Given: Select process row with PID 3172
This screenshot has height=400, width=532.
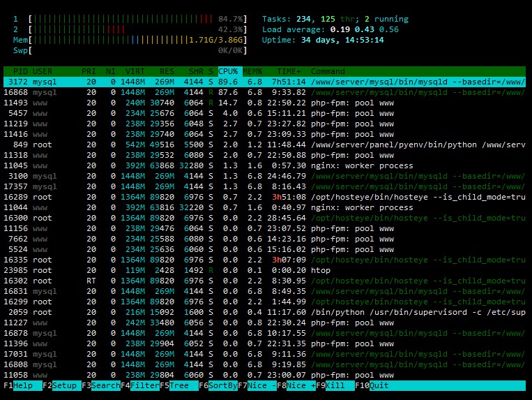Looking at the screenshot, I should pyautogui.click(x=264, y=82).
